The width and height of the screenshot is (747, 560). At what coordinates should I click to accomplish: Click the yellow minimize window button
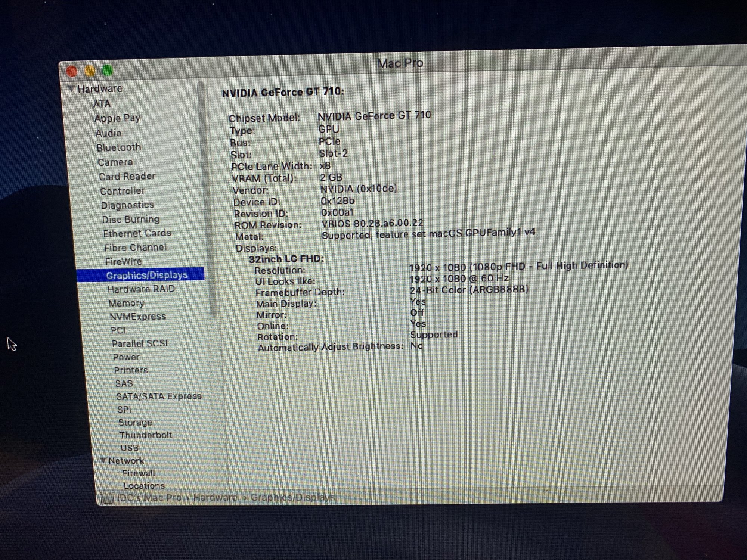tap(90, 71)
